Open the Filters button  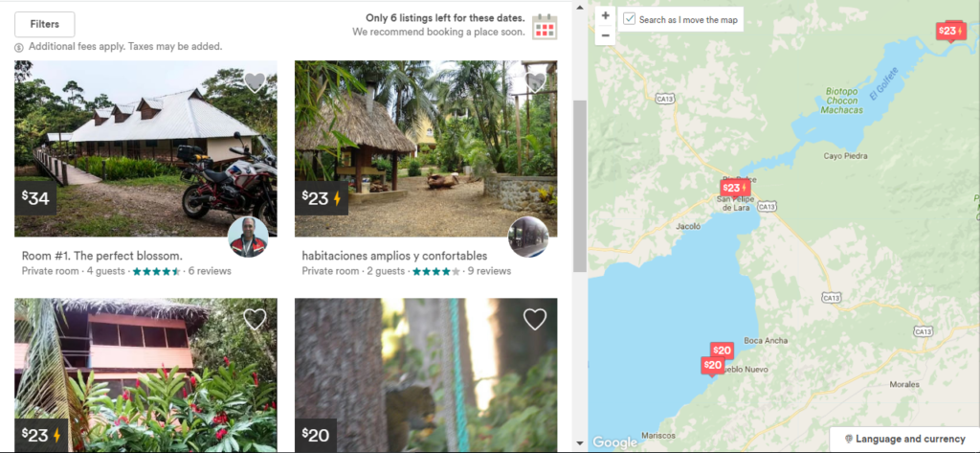coord(44,24)
